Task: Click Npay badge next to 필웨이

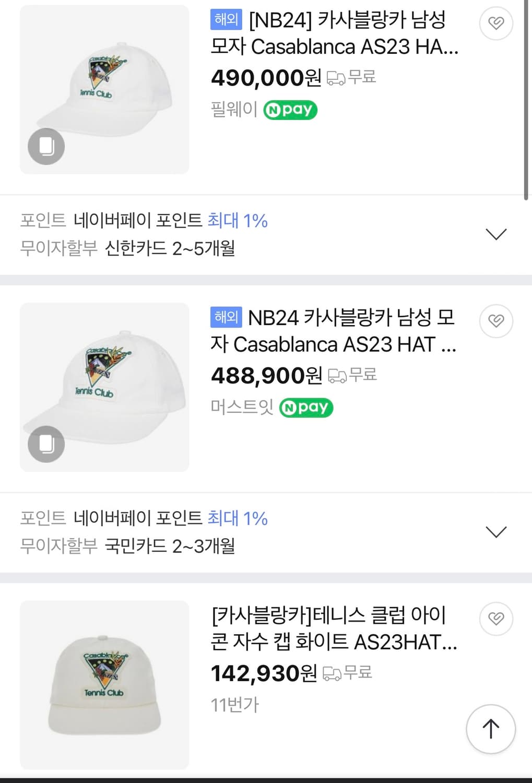Action: (x=290, y=110)
